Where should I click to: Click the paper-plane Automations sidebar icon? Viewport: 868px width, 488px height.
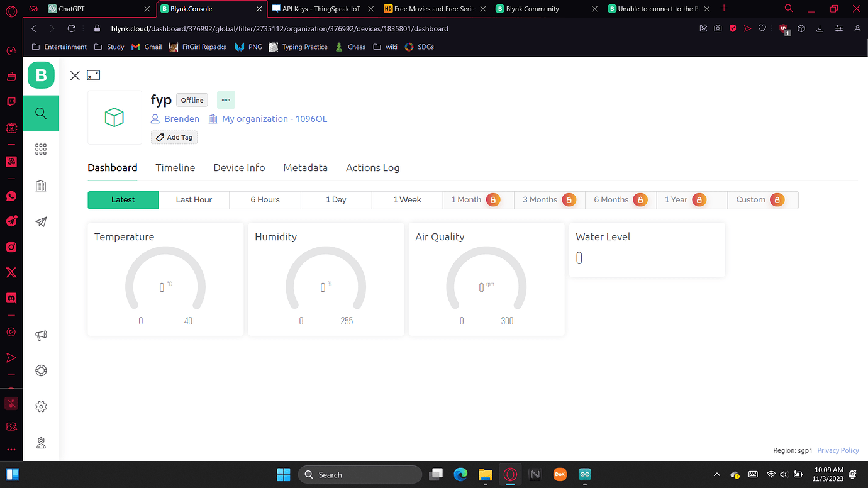tap(41, 221)
